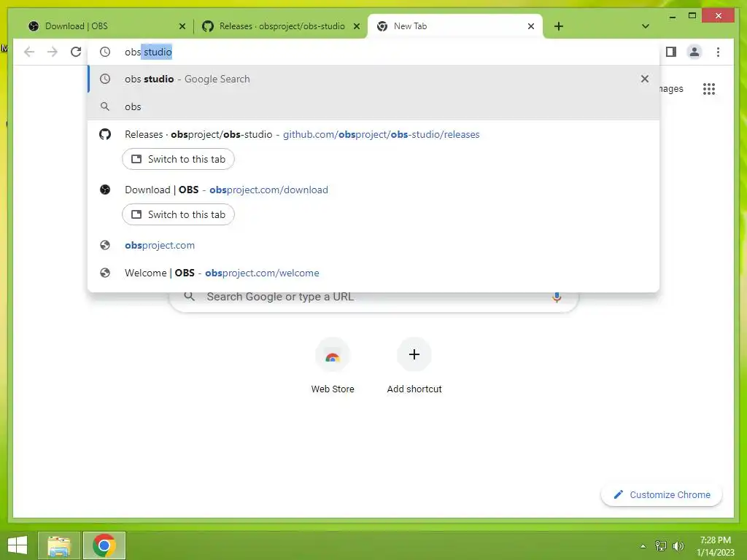Open the Windows Start menu

(x=18, y=545)
